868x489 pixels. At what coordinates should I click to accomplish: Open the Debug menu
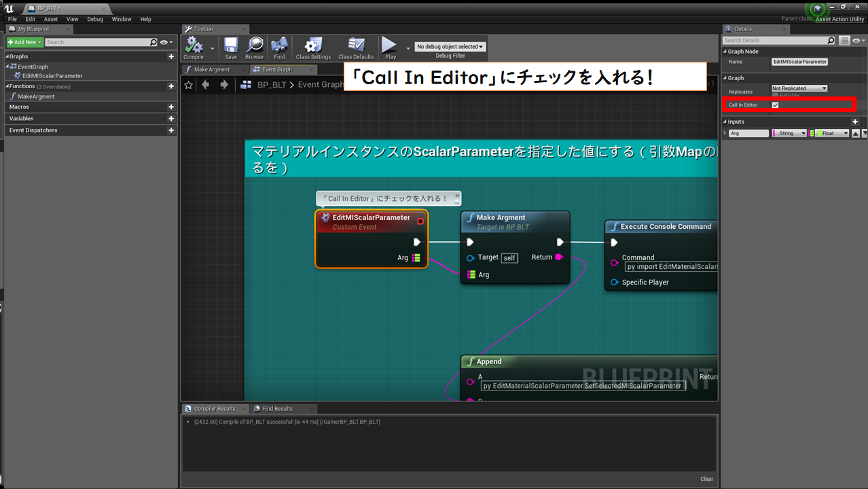pyautogui.click(x=95, y=19)
